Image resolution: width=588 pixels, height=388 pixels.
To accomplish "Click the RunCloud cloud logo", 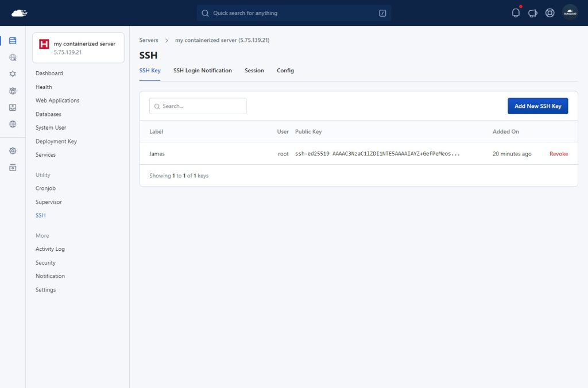I will [x=20, y=13].
